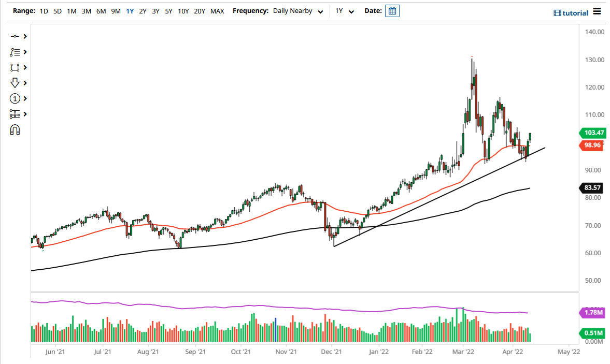Viewport: 610px width, 364px height.
Task: Expand the numbered label options chevron
Action: (x=25, y=99)
